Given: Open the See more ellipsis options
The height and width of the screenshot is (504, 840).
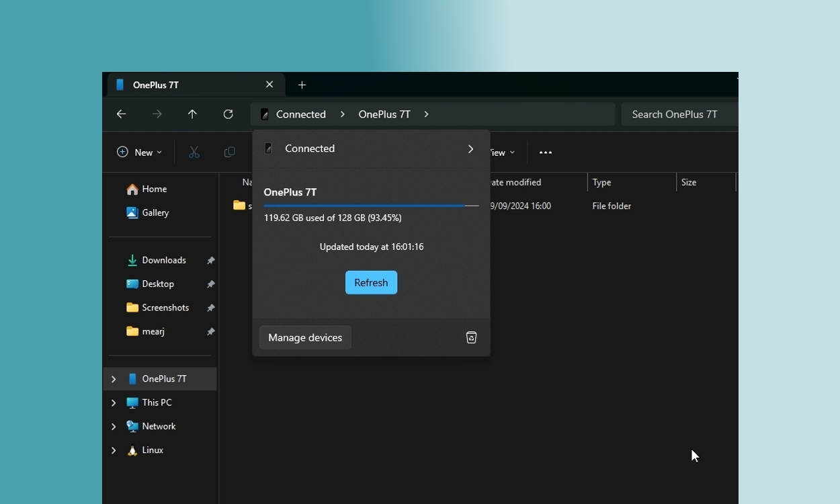Looking at the screenshot, I should pyautogui.click(x=545, y=152).
